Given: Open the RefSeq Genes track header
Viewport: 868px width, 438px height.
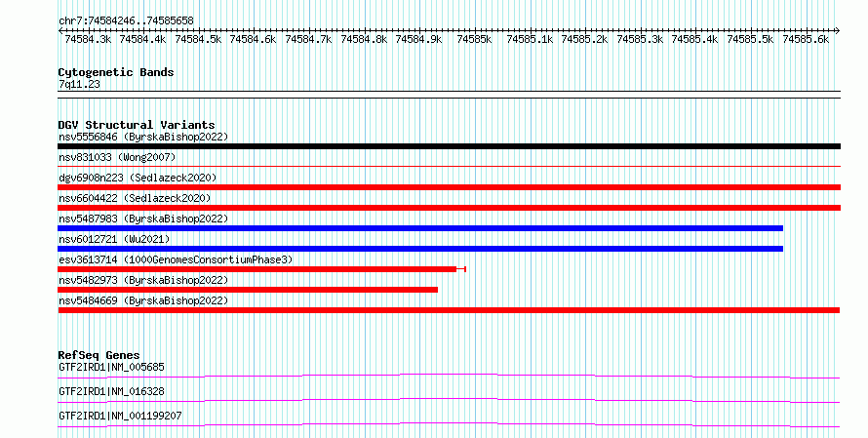Looking at the screenshot, I should (x=99, y=355).
